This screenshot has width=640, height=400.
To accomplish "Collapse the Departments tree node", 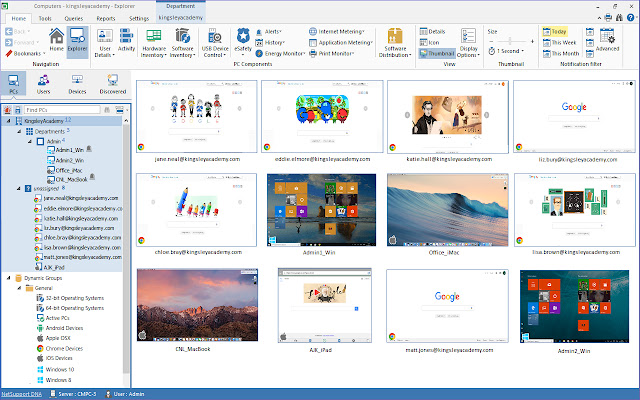I will point(19,131).
